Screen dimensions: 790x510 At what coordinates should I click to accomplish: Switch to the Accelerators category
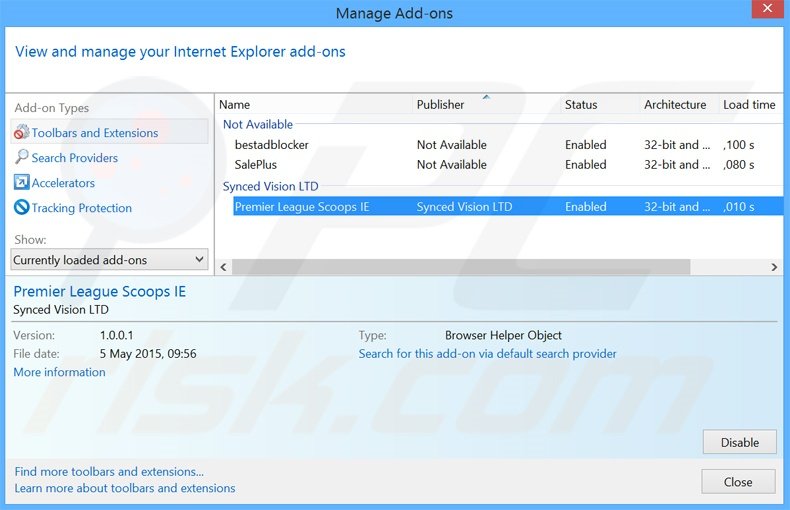click(63, 183)
